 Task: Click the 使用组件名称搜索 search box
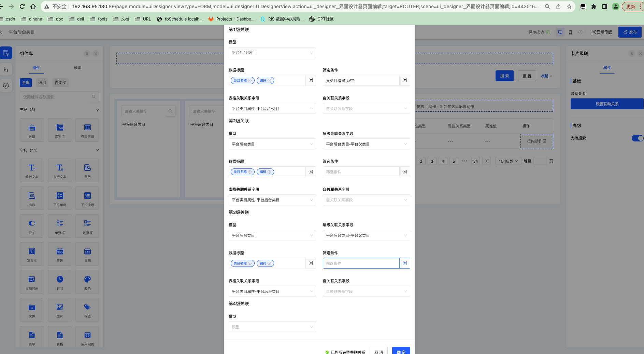(59, 97)
